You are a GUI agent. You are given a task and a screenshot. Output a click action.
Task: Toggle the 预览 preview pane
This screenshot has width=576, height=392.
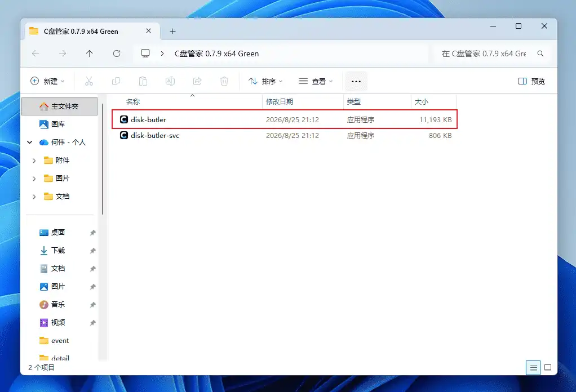(x=531, y=81)
